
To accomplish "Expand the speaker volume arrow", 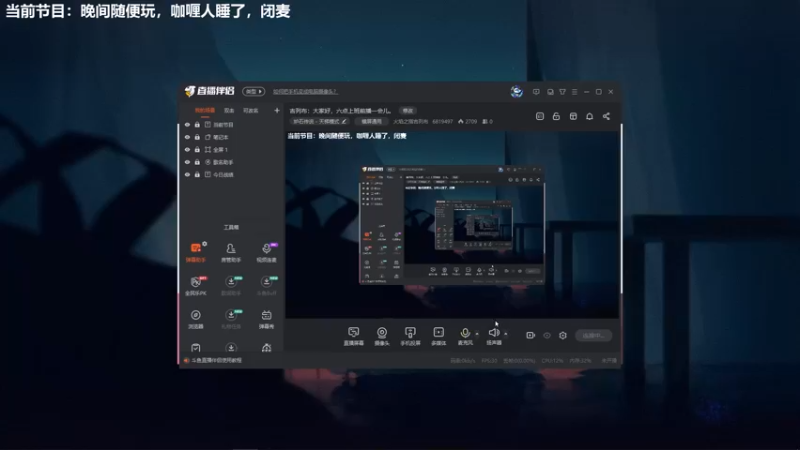I will tap(506, 334).
